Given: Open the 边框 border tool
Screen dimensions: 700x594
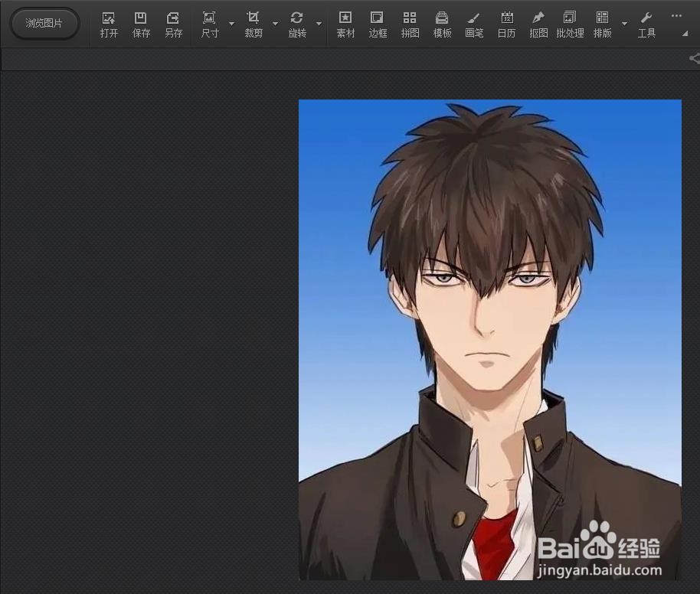Looking at the screenshot, I should coord(378,24).
